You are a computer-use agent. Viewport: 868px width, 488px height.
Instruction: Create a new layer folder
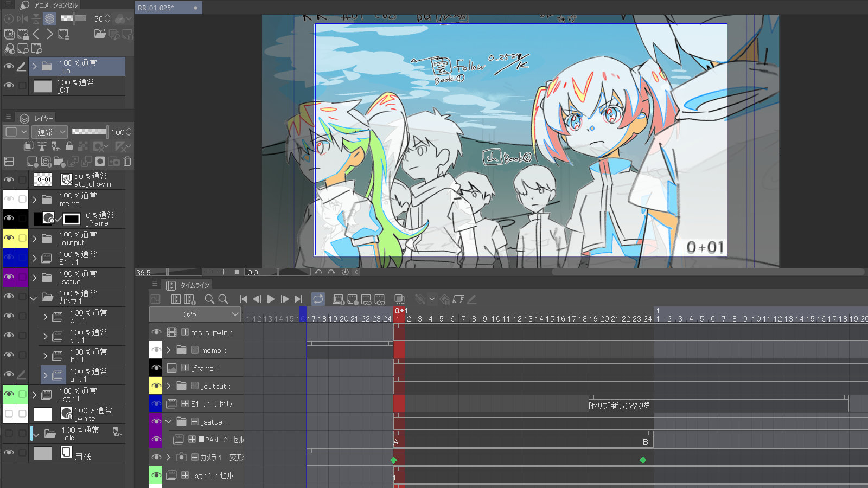[59, 162]
